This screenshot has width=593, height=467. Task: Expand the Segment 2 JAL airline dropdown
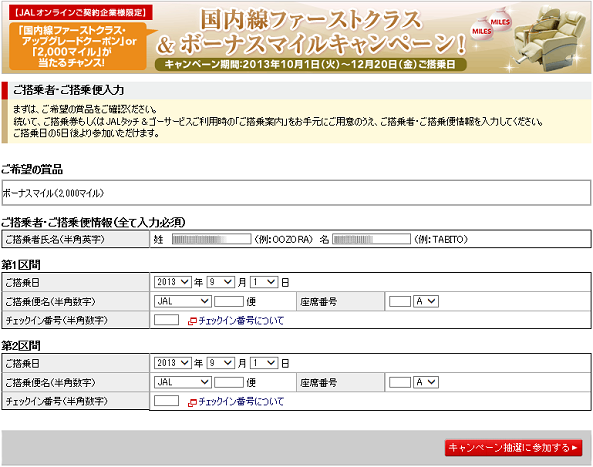[182, 382]
